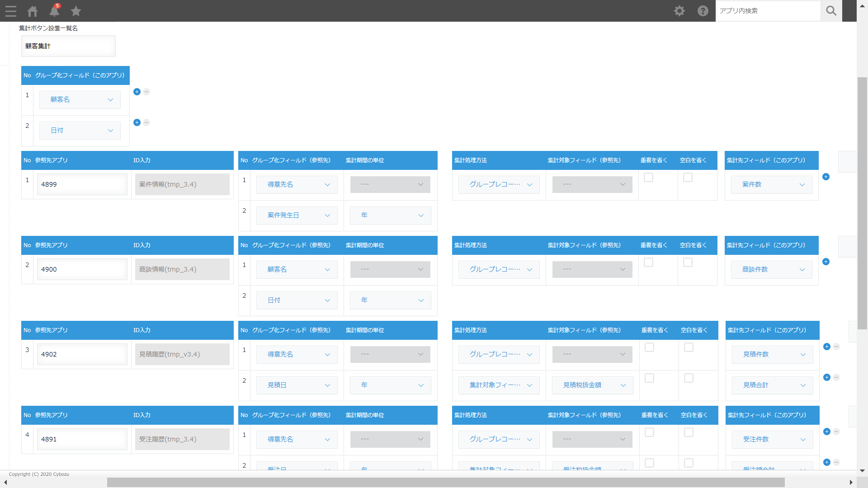Click the Copyright (C) 2020 Cybozu text

pyautogui.click(x=39, y=474)
